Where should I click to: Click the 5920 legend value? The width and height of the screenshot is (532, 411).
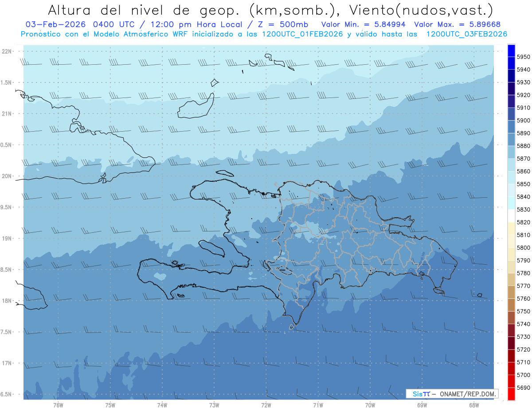[x=524, y=95]
